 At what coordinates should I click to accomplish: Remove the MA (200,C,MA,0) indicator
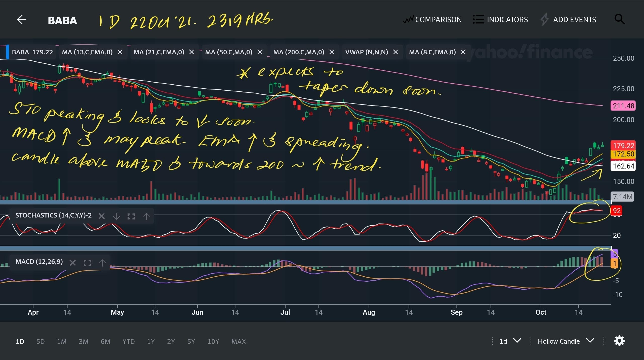coord(332,52)
